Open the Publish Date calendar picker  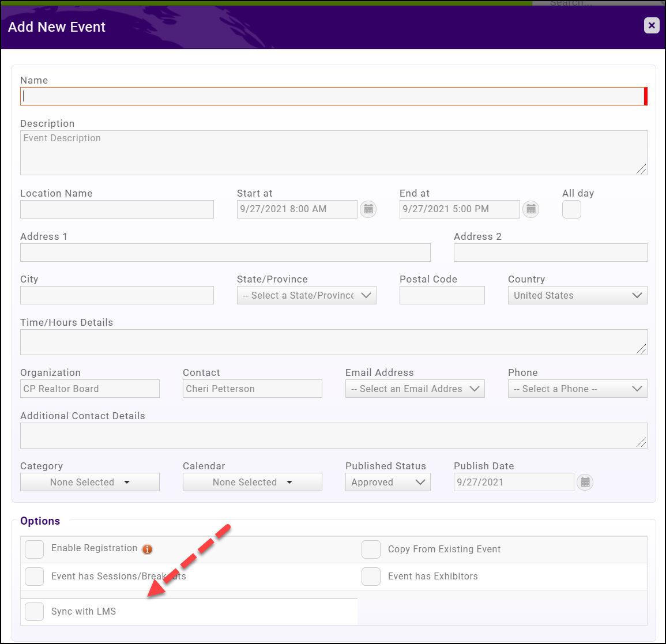tap(585, 483)
